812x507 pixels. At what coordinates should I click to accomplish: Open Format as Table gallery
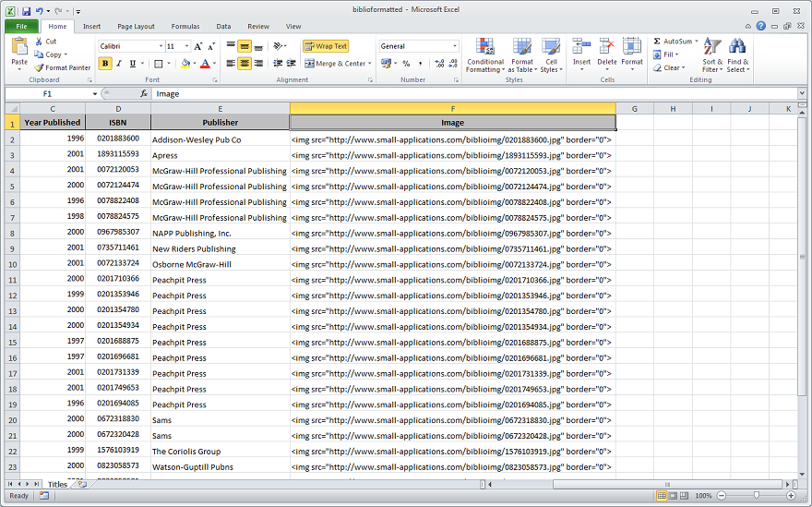[522, 55]
